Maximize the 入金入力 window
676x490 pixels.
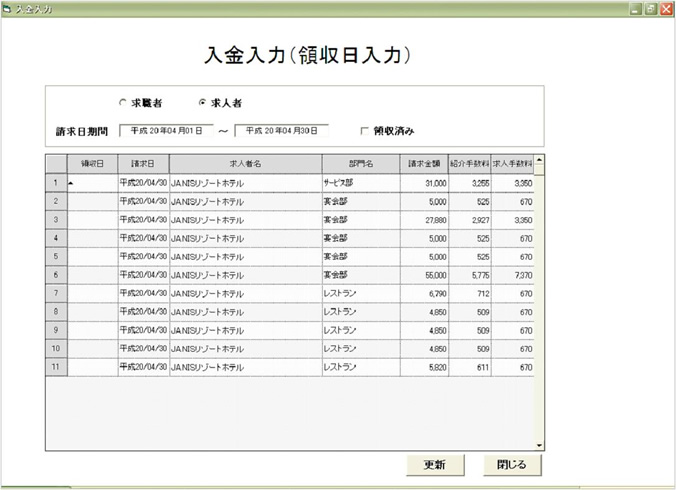650,8
